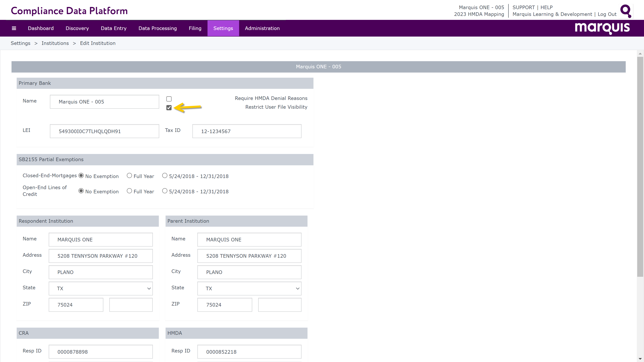Open the Filing menu

click(x=195, y=28)
